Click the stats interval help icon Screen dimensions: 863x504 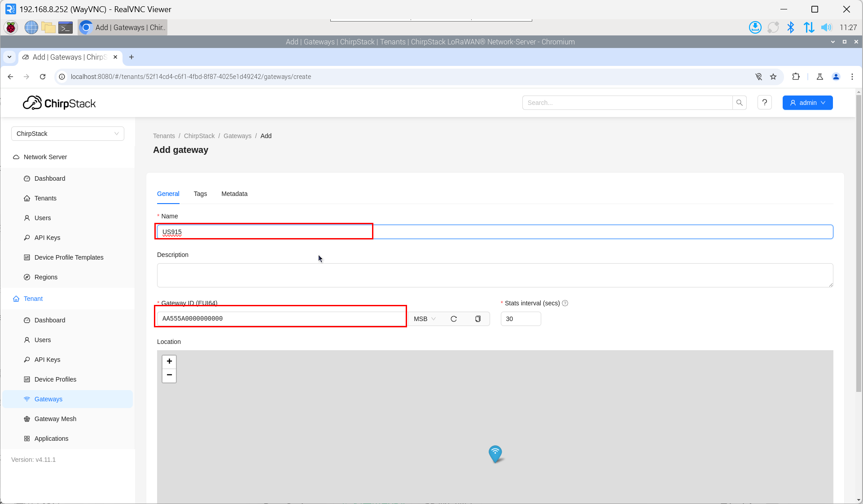coord(565,303)
